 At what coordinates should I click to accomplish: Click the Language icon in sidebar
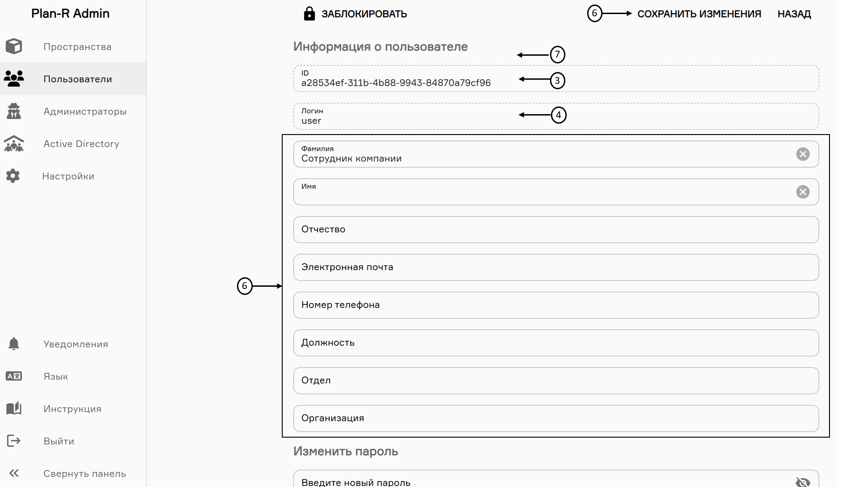(14, 376)
